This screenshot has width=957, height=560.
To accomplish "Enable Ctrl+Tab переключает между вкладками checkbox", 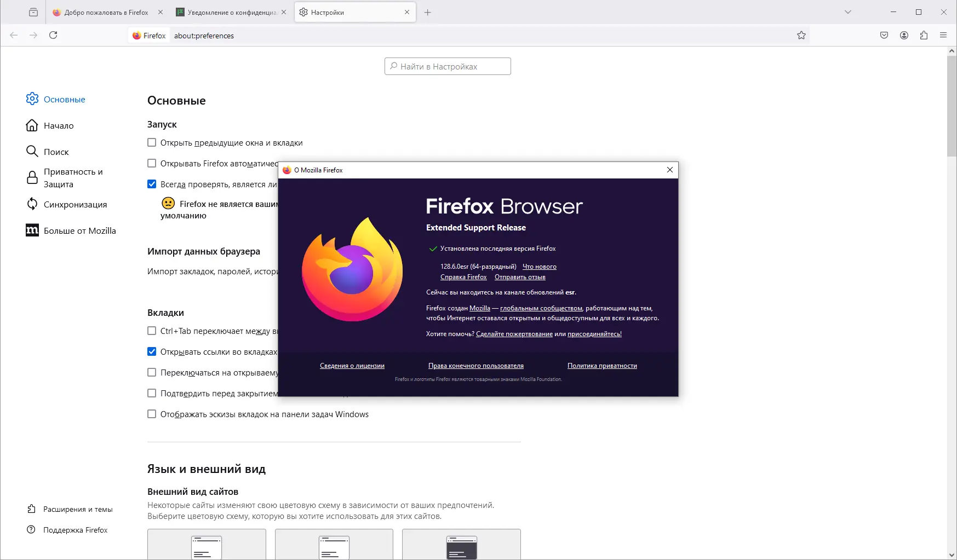I will tap(152, 331).
